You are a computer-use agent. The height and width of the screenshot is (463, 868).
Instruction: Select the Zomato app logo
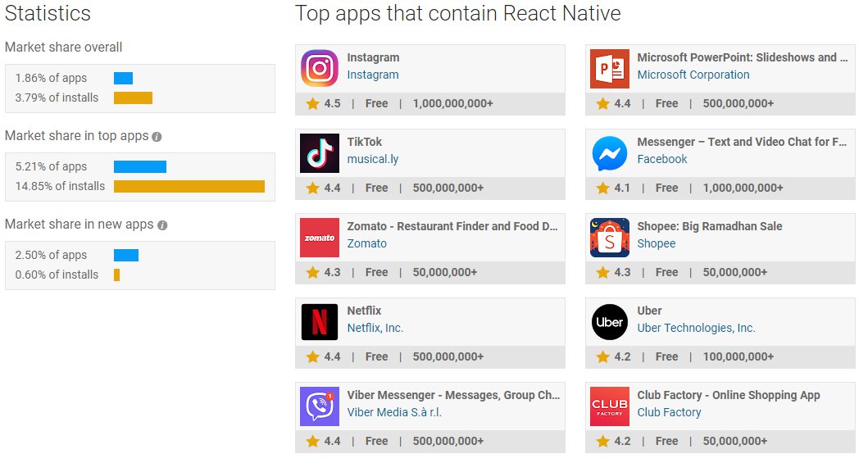click(x=320, y=238)
